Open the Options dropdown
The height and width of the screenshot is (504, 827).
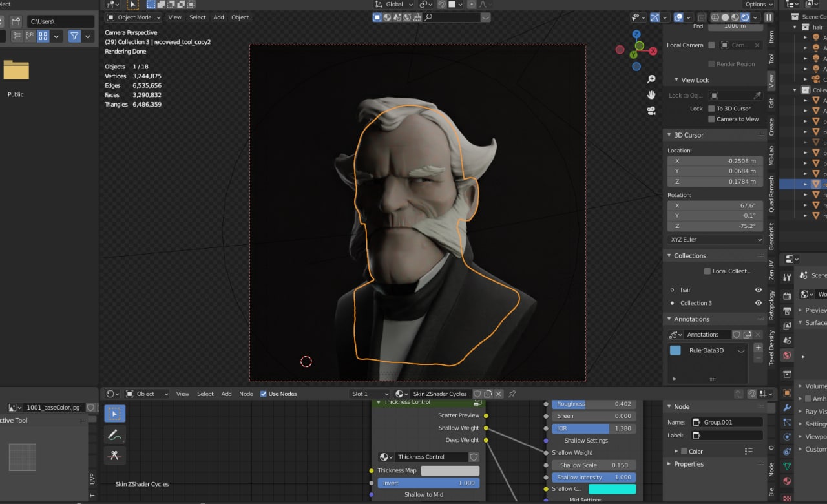tap(759, 4)
